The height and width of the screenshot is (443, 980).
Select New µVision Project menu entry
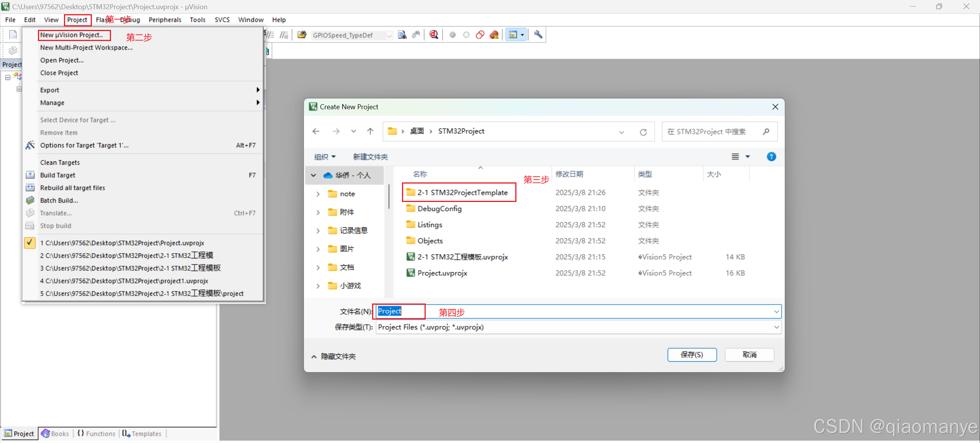tap(72, 35)
